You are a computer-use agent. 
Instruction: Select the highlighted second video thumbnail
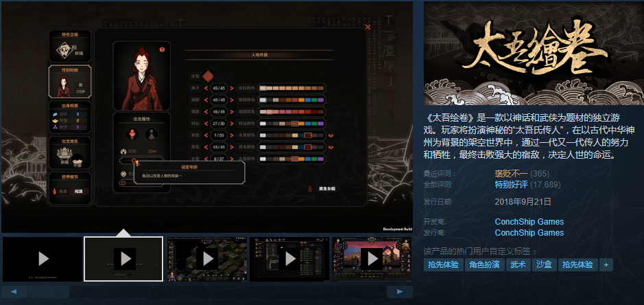click(x=123, y=259)
